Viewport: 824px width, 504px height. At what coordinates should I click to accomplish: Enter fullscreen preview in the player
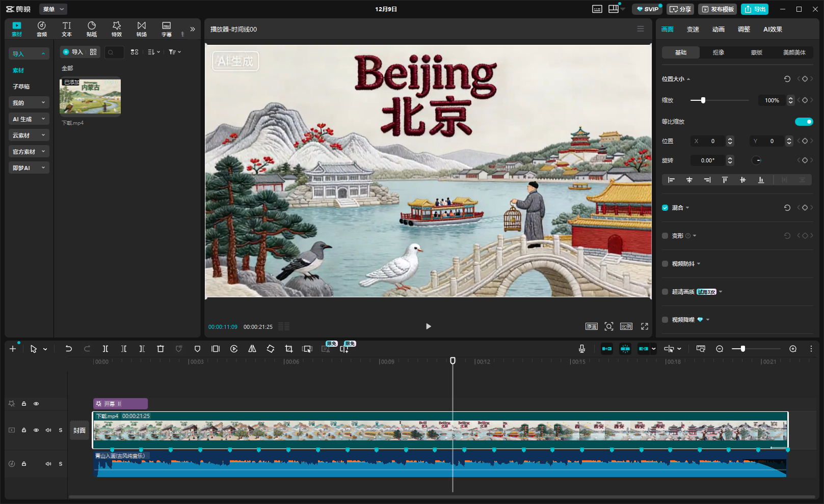(644, 326)
